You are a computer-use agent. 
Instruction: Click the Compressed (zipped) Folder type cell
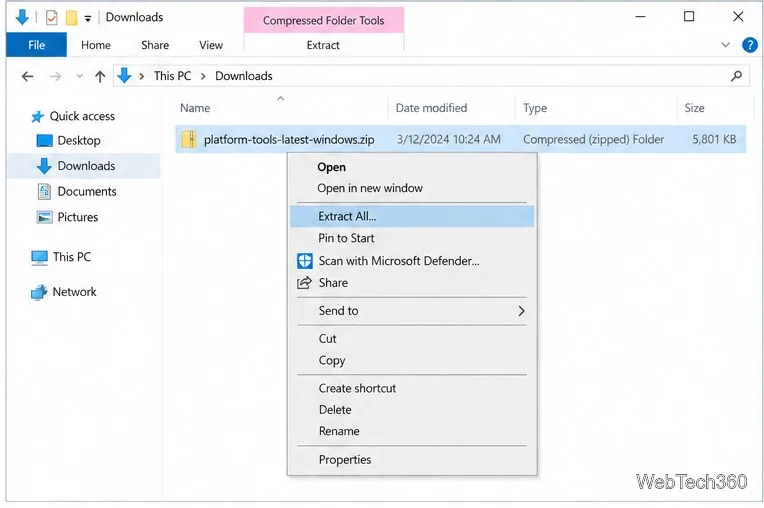click(x=593, y=139)
